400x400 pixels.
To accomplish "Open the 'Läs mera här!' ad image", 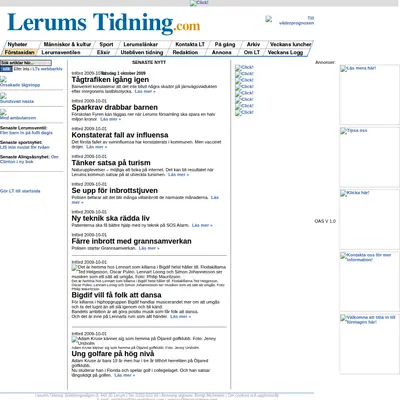I will 369,94.
